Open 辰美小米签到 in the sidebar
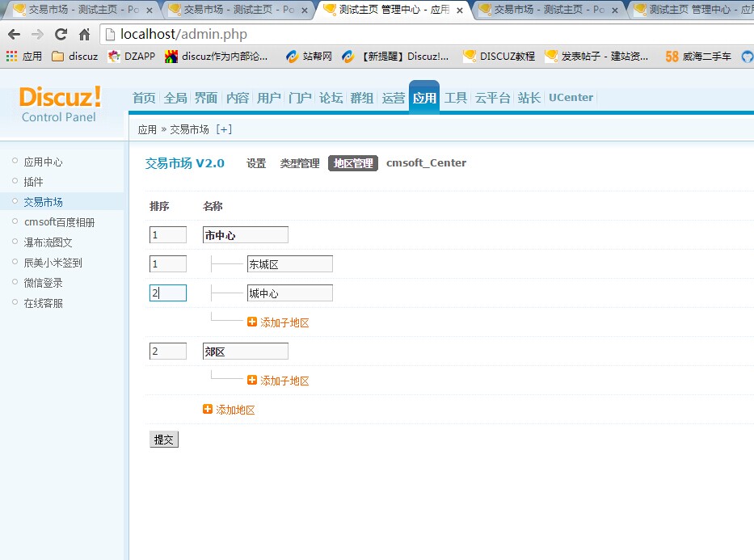 tap(53, 263)
